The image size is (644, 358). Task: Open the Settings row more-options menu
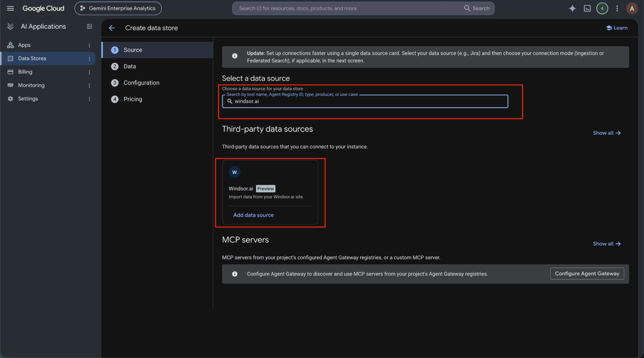click(89, 99)
